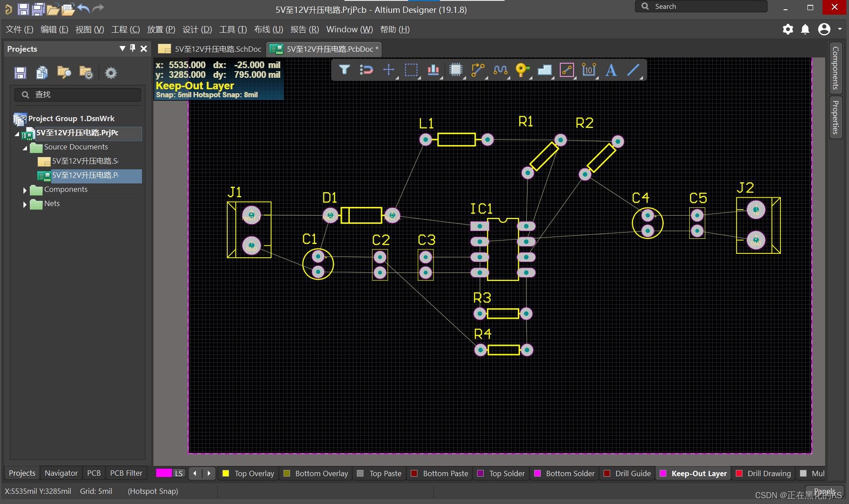
Task: Click the selection filter funnel icon
Action: (344, 70)
